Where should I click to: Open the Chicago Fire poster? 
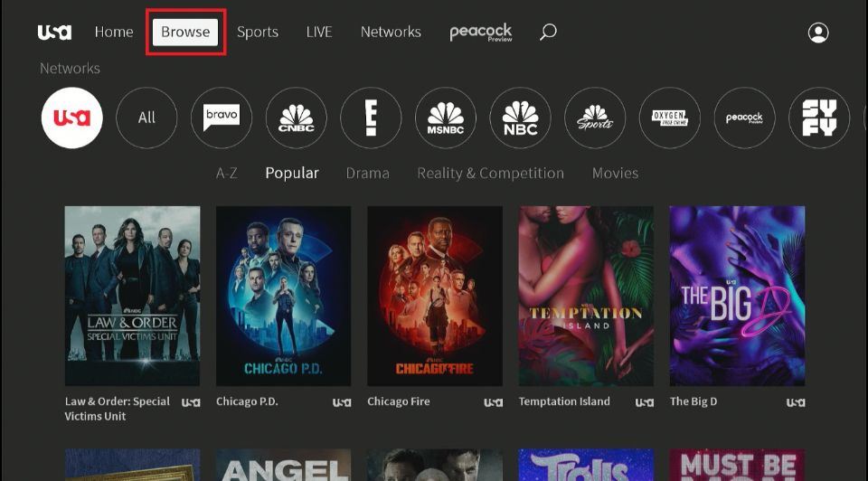coord(435,296)
